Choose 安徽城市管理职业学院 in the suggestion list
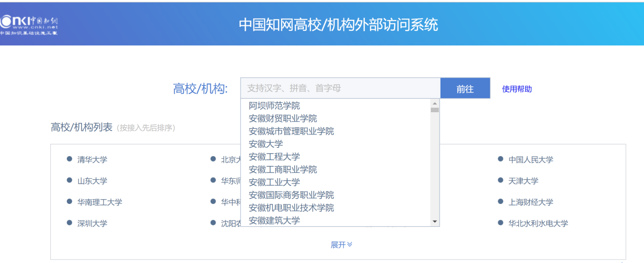This screenshot has height=263, width=644. (291, 131)
